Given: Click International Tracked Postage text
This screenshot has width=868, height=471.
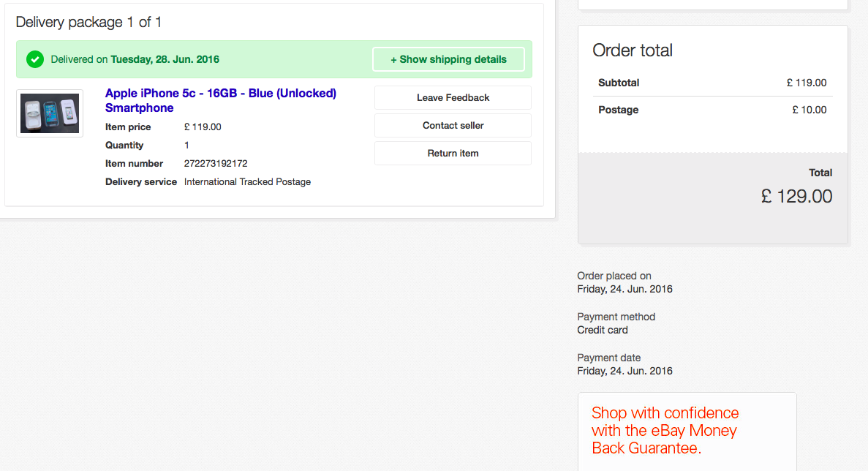Looking at the screenshot, I should click(247, 181).
